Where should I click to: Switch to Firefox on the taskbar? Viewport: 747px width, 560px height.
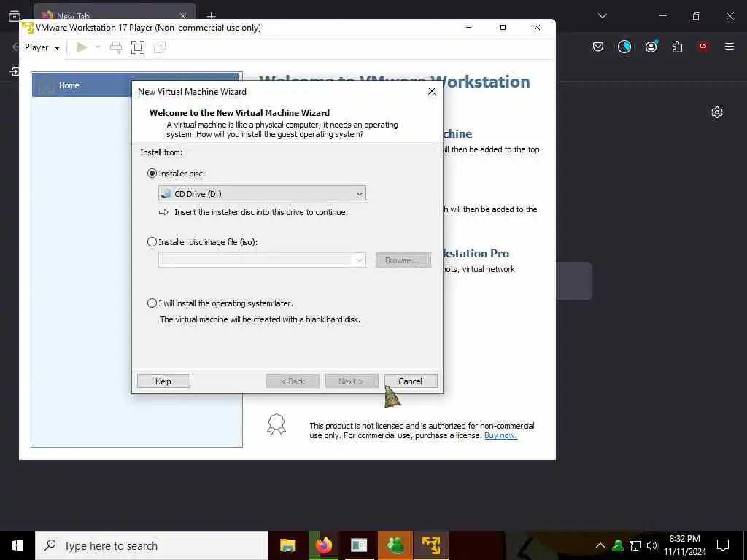pyautogui.click(x=323, y=545)
